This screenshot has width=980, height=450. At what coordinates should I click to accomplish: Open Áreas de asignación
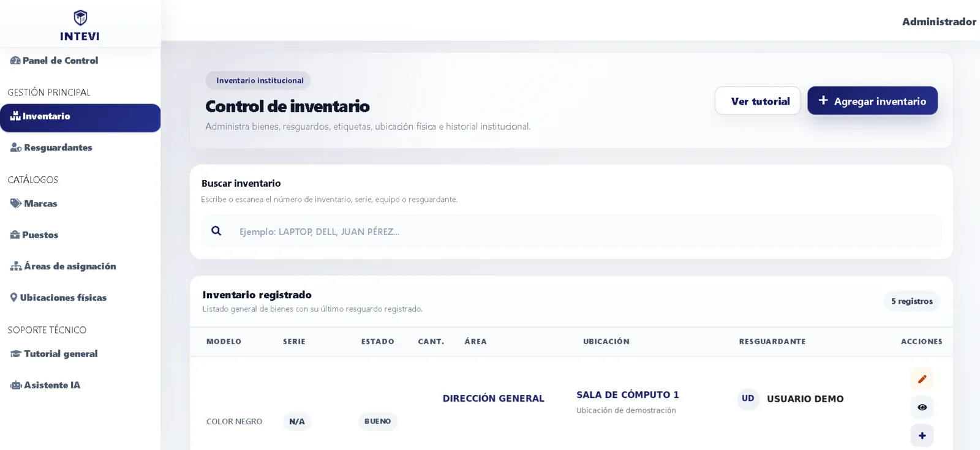[63, 266]
